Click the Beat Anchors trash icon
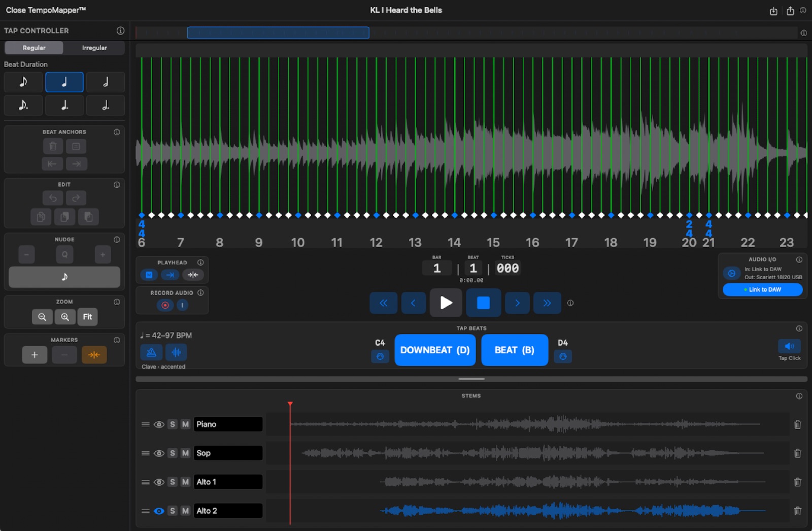Screen dimensions: 812x531 (53, 147)
